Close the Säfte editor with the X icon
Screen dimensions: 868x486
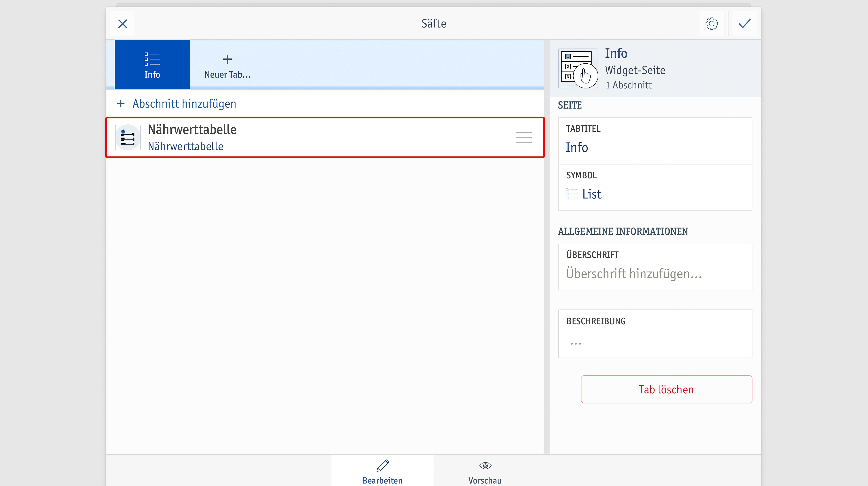123,24
